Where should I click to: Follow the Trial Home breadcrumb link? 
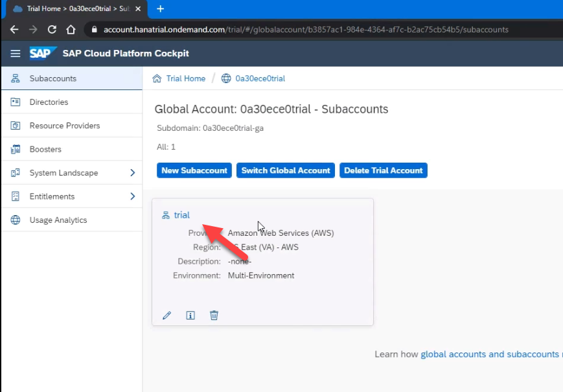tap(186, 78)
